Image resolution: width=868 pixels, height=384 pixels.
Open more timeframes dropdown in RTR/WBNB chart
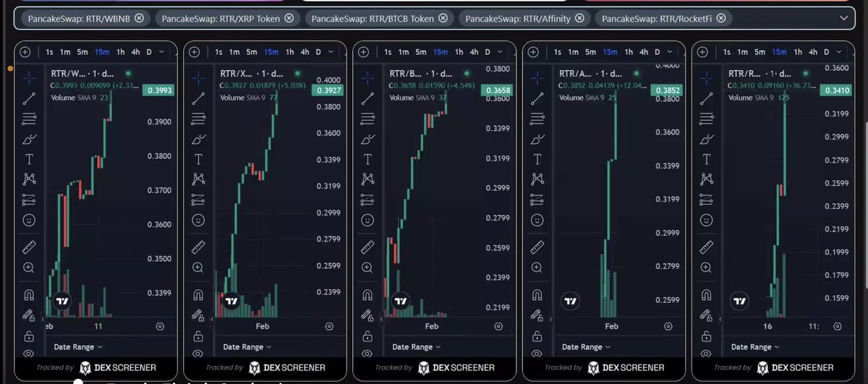[x=162, y=51]
